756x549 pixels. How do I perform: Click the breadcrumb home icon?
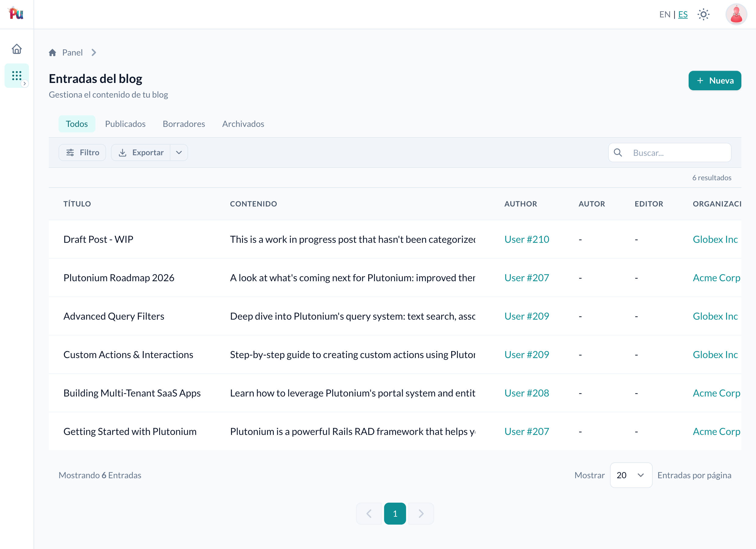tap(52, 52)
